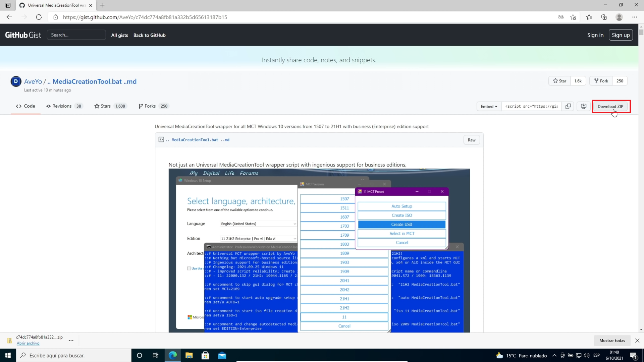Click the file code icon beside MediaCreationTool.bat
The width and height of the screenshot is (644, 362).
(x=161, y=139)
